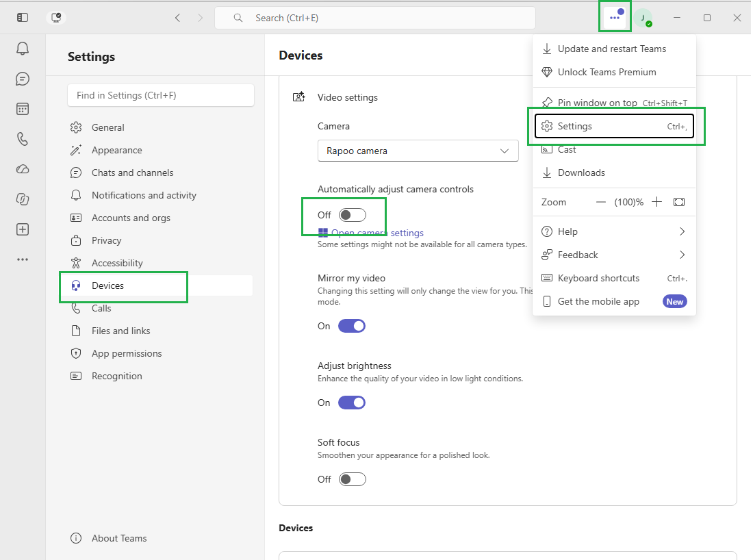The width and height of the screenshot is (753, 560).
Task: Open the Calls phone icon in left rail
Action: pyautogui.click(x=23, y=139)
